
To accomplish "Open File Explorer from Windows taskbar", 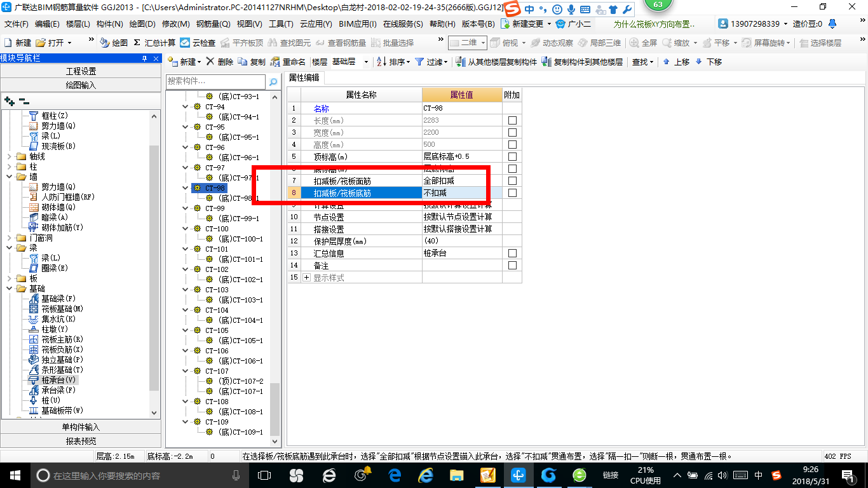I will 456,475.
